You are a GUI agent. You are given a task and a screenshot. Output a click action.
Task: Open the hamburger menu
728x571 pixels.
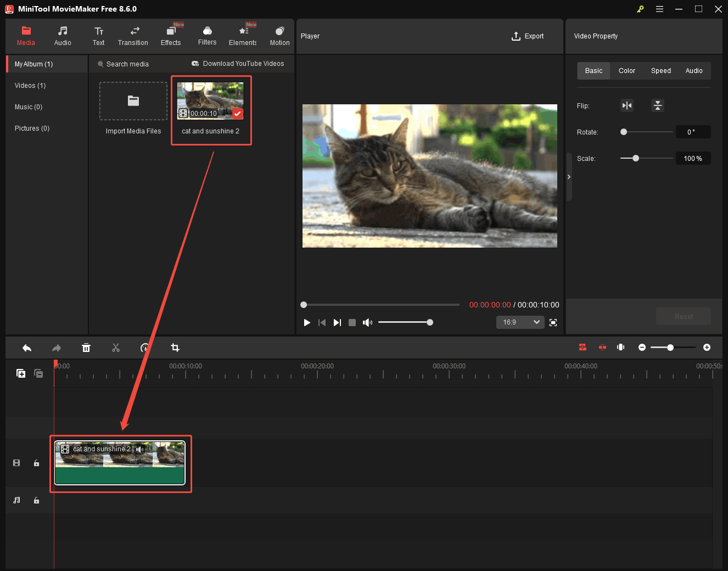(x=659, y=9)
